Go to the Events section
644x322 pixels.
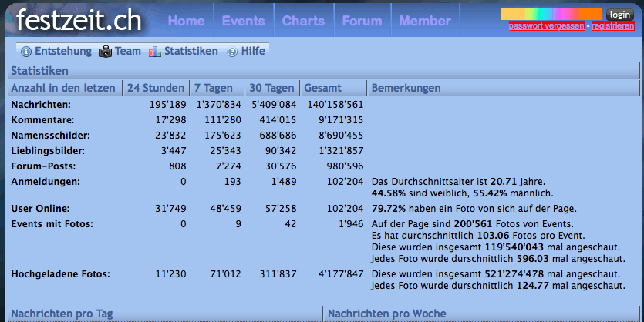click(243, 21)
